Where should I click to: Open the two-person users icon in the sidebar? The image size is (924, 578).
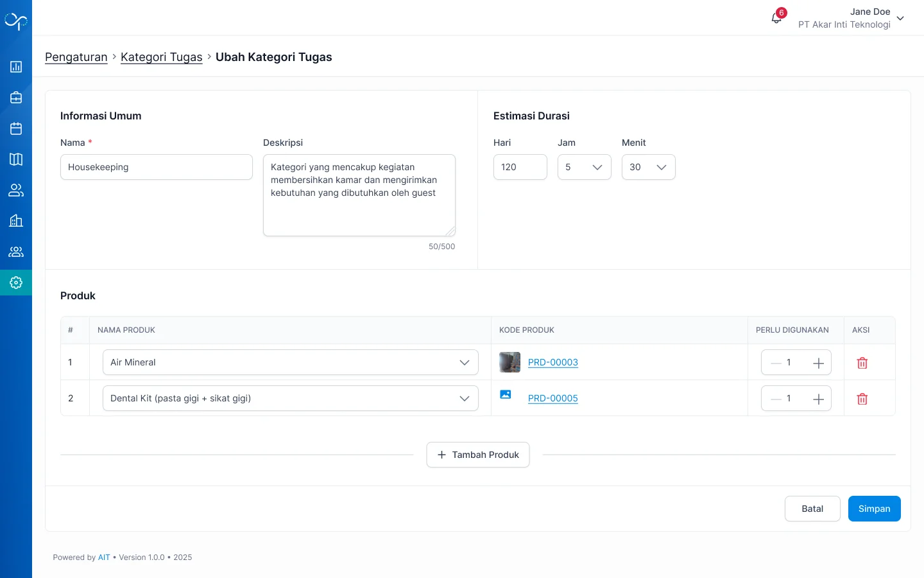coord(16,190)
